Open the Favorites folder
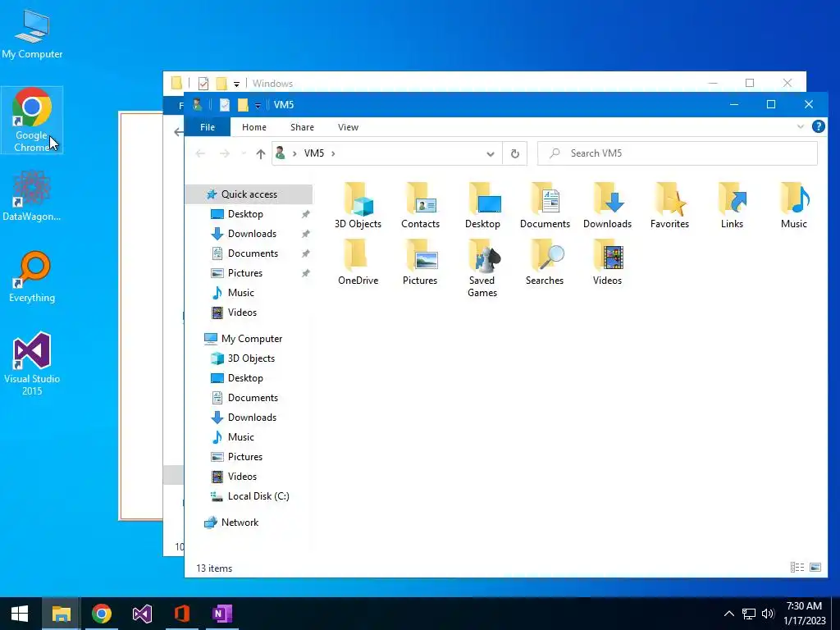840x630 pixels. click(x=669, y=206)
